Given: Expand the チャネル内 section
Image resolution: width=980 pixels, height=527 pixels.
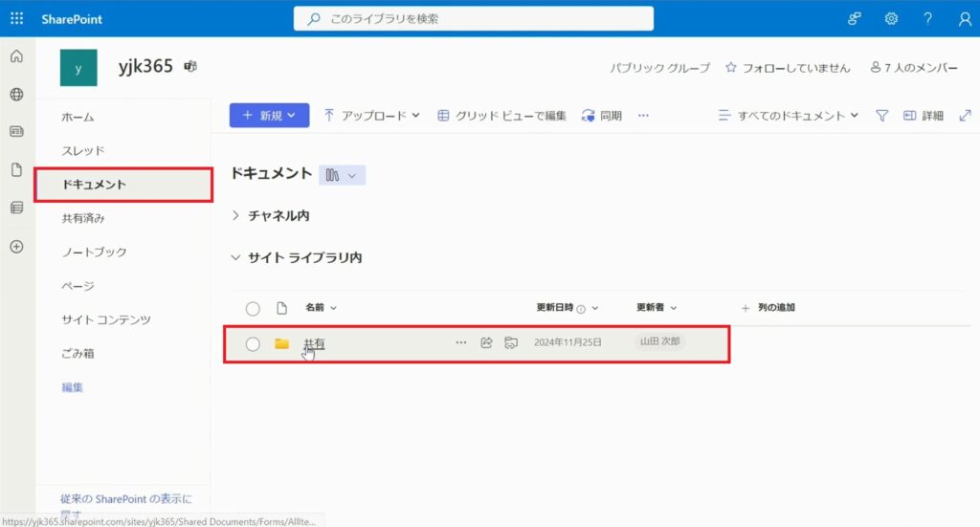Looking at the screenshot, I should pos(236,216).
